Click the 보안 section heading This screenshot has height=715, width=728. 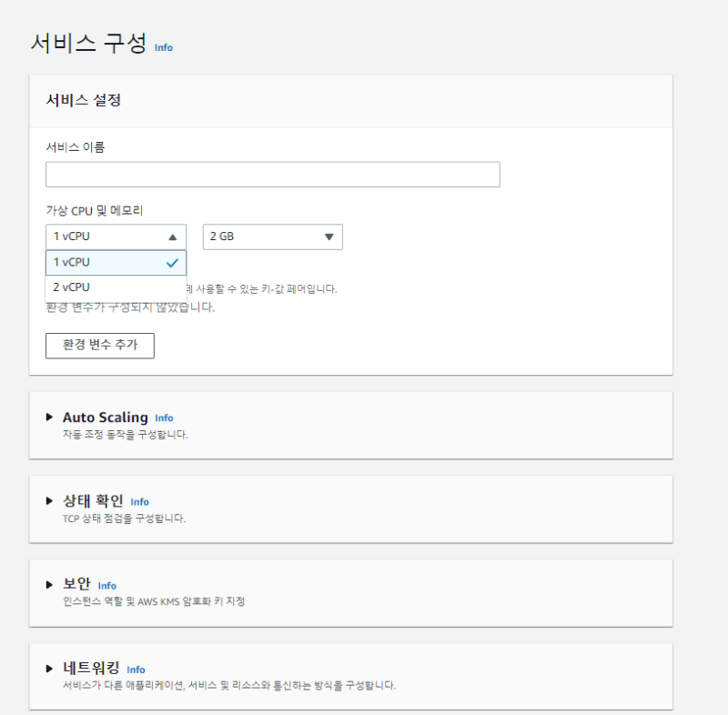point(76,585)
